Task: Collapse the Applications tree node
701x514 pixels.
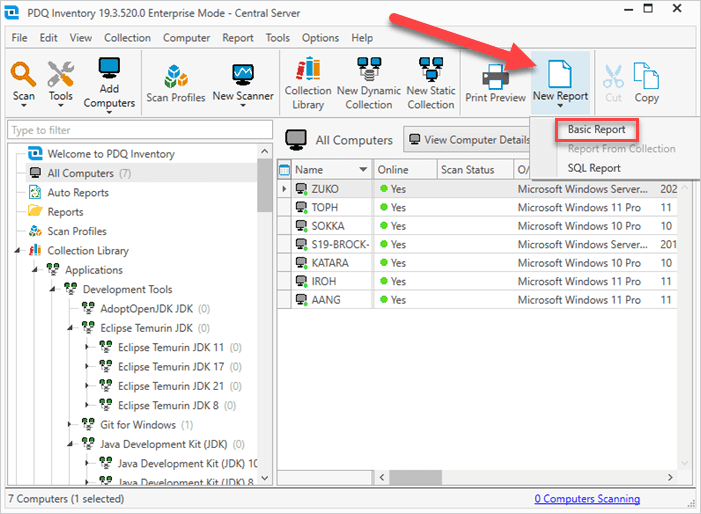Action: [35, 270]
